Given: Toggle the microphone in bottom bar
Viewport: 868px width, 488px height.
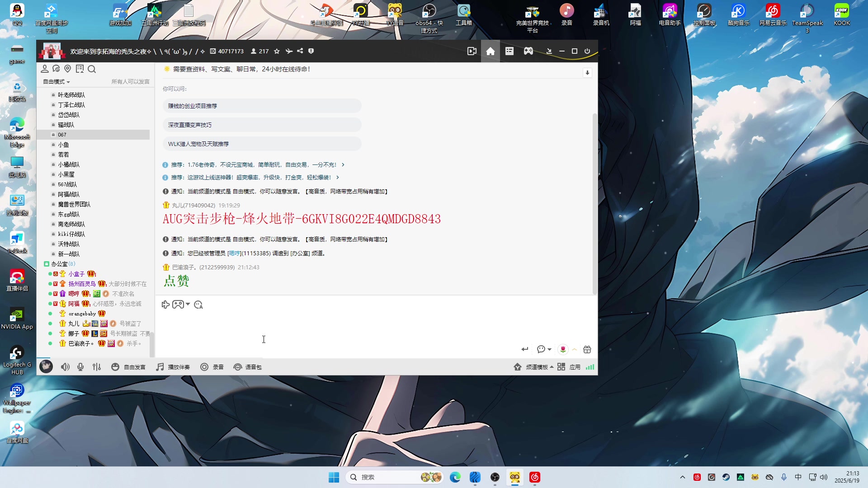Looking at the screenshot, I should pos(80,367).
